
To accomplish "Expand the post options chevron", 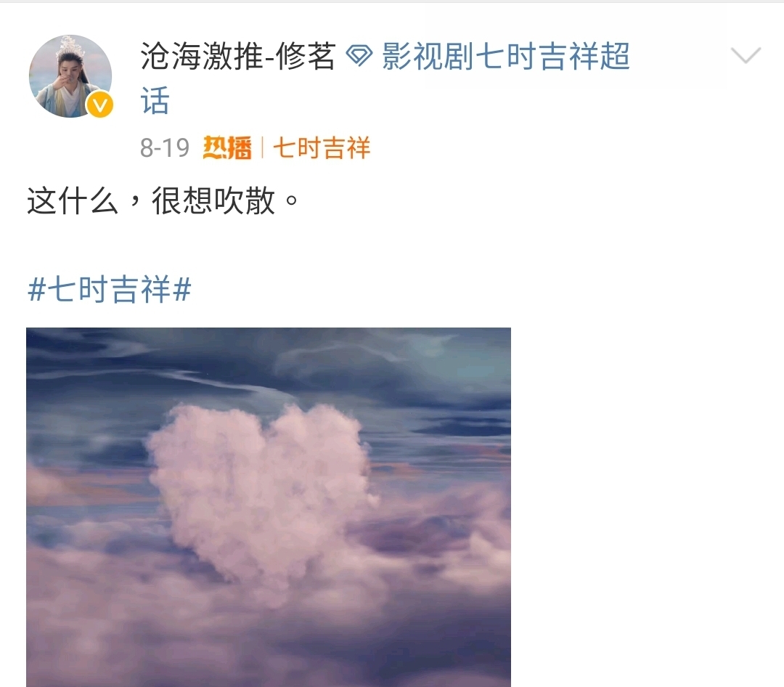I will point(746,55).
